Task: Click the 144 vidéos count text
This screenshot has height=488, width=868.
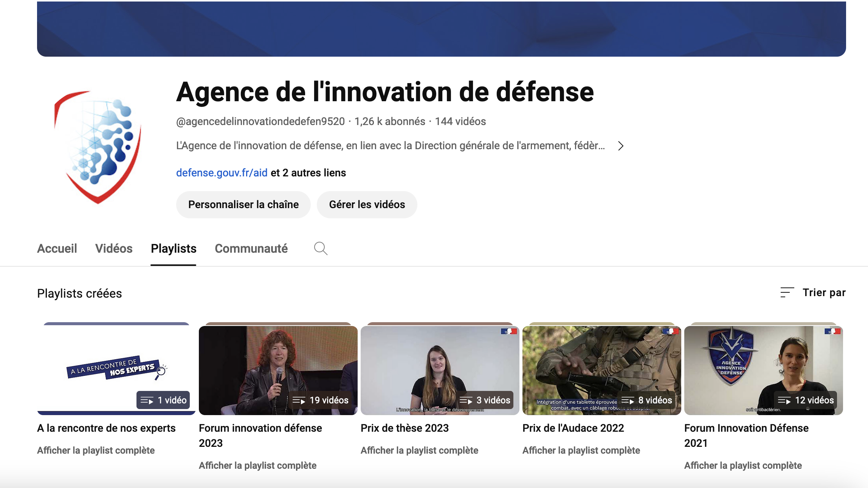Action: pos(460,122)
